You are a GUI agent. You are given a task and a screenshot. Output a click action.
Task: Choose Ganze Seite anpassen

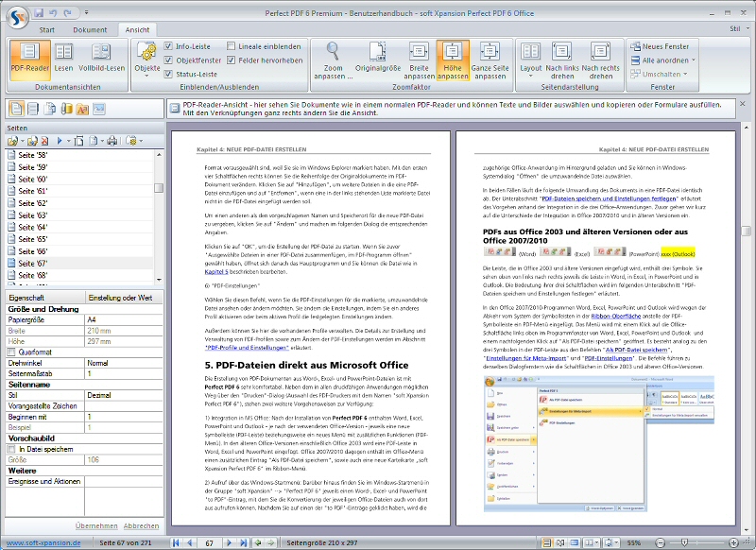tap(490, 60)
